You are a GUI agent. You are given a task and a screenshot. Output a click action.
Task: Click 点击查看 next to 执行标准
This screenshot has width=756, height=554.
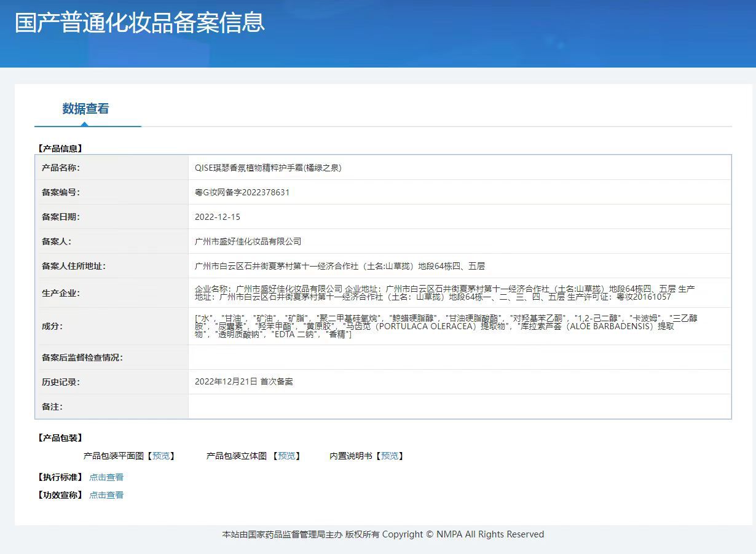tap(106, 477)
